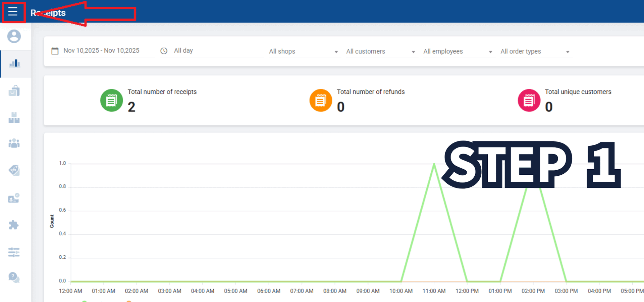The width and height of the screenshot is (644, 302).
Task: Select the Total number of refunds card
Action: pos(357,100)
